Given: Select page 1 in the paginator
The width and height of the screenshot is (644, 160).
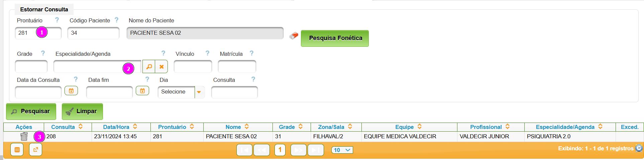Looking at the screenshot, I should [280, 150].
